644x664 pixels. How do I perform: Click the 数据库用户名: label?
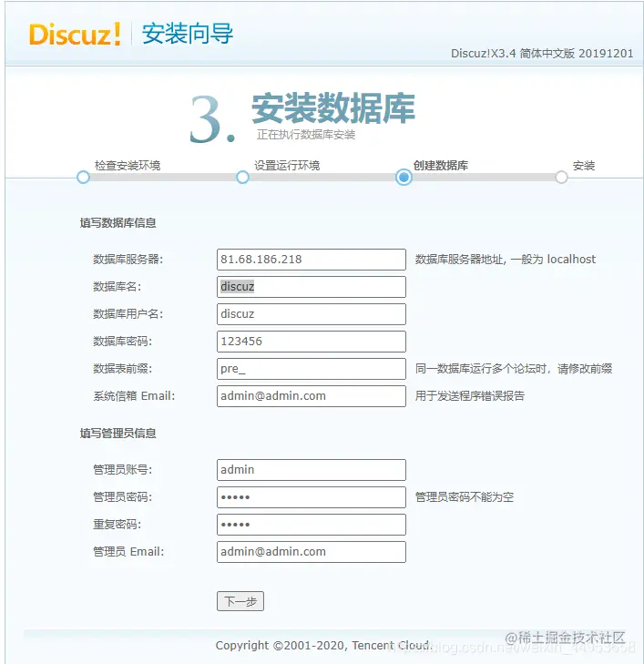[128, 314]
